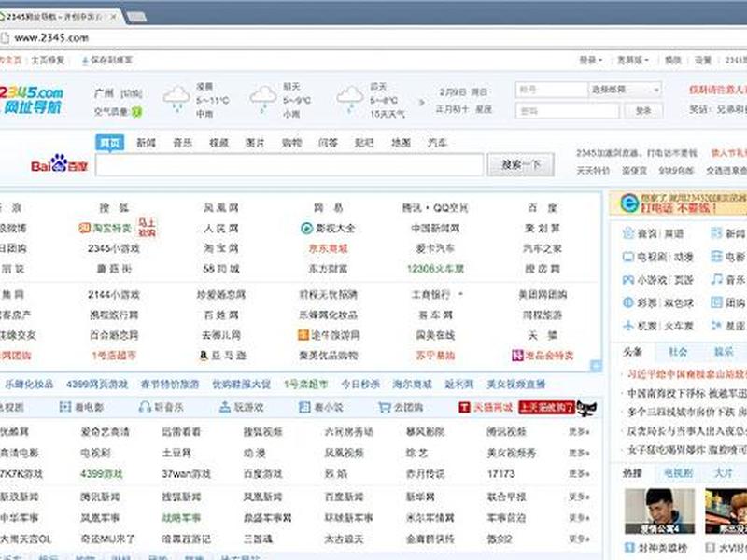747x560 pixels.
Task: Click the IE browser icon in banner
Action: [x=629, y=203]
